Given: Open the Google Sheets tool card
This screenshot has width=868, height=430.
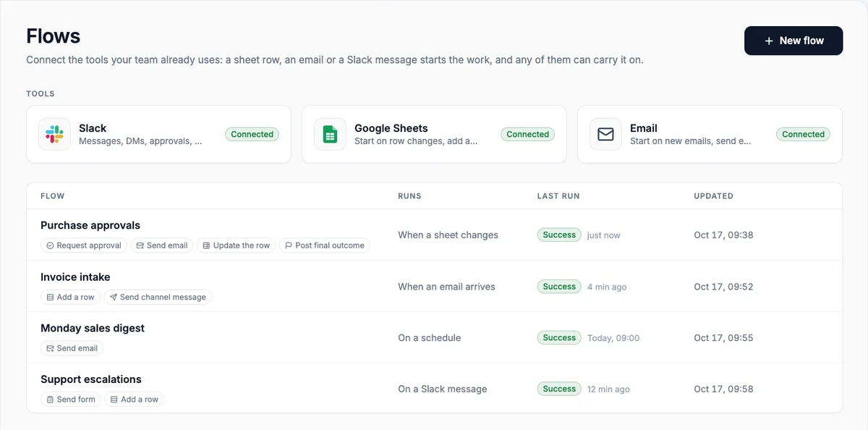Looking at the screenshot, I should click(434, 135).
